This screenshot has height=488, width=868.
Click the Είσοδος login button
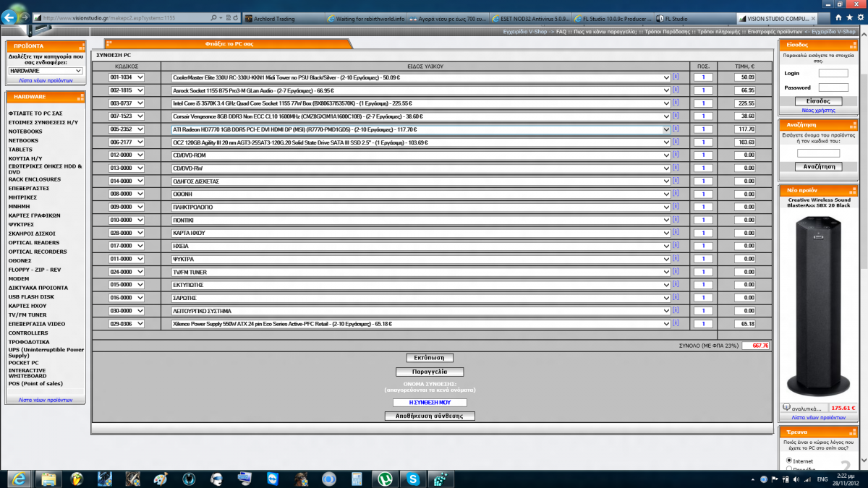click(x=818, y=101)
